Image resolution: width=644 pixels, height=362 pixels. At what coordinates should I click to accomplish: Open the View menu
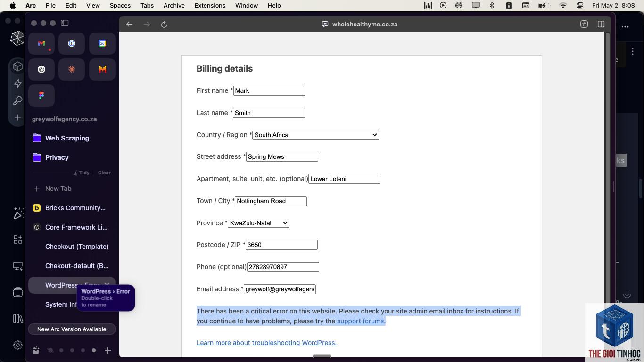click(x=93, y=5)
